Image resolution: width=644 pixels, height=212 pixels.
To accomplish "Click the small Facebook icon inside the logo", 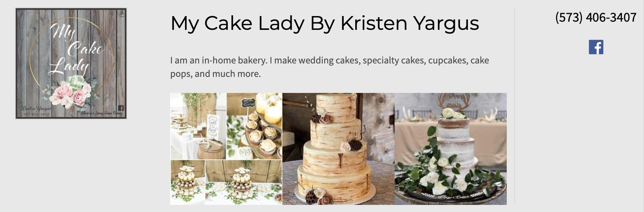I will tap(121, 108).
